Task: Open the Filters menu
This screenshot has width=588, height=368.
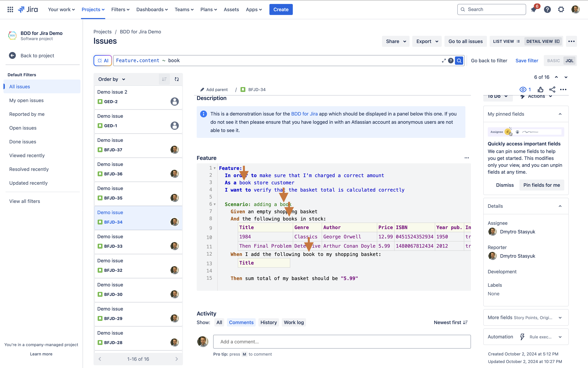Action: coord(120,9)
